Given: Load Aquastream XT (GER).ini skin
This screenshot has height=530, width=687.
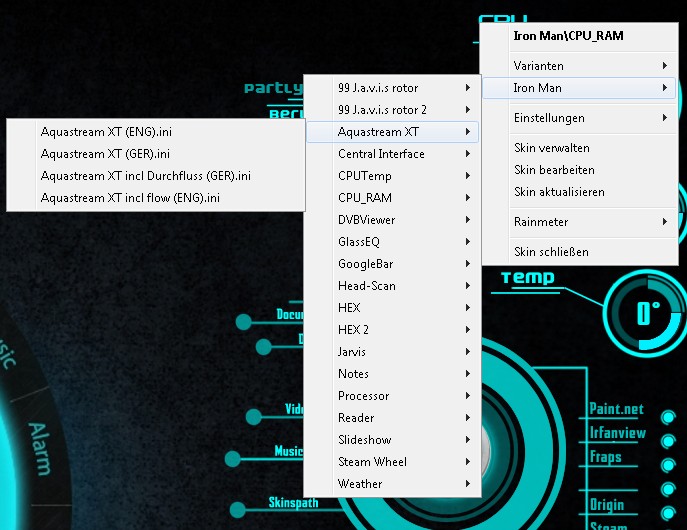Looking at the screenshot, I should pos(156,154).
